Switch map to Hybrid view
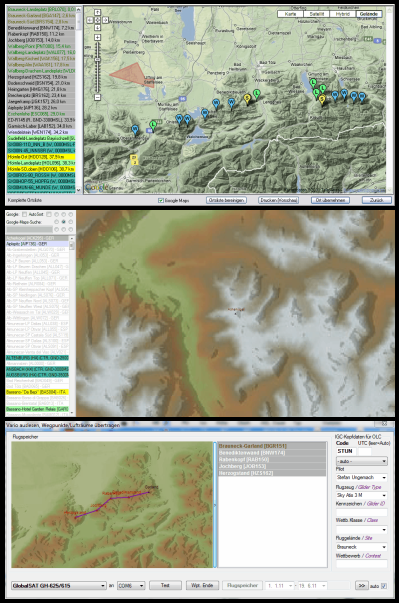The image size is (399, 603). pos(342,14)
